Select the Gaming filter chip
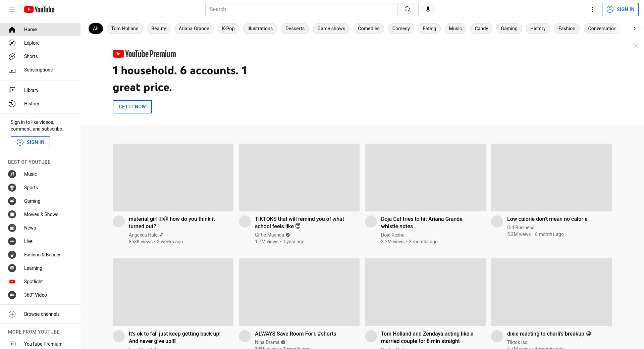The height and width of the screenshot is (349, 644). click(509, 29)
